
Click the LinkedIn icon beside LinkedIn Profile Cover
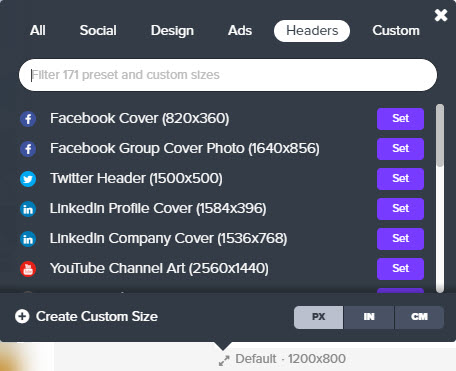tap(28, 209)
